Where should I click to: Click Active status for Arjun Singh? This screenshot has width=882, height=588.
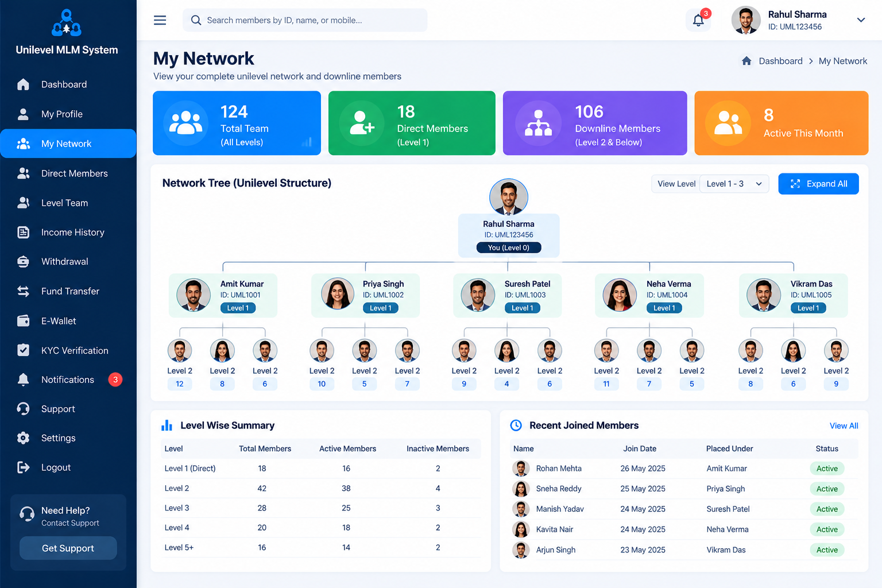coord(827,550)
